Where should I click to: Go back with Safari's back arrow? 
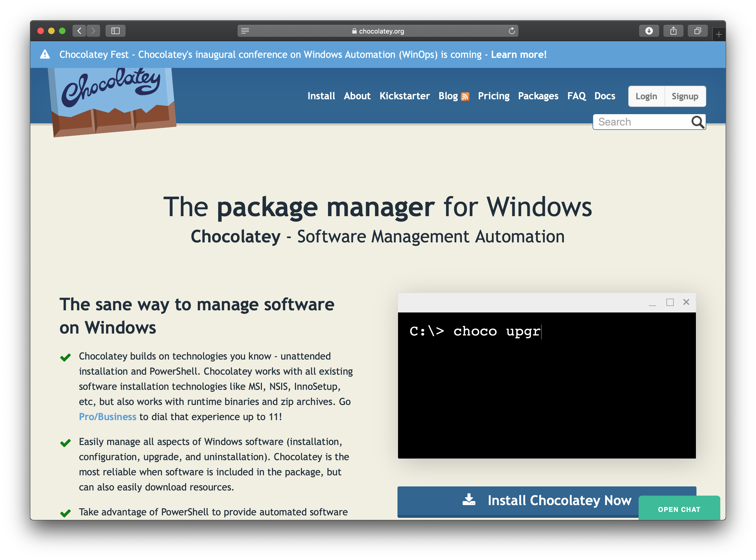pyautogui.click(x=79, y=31)
